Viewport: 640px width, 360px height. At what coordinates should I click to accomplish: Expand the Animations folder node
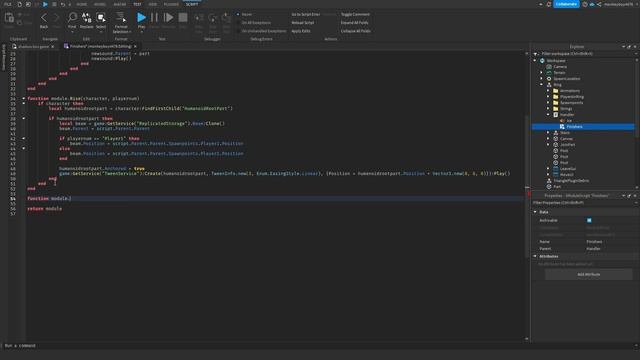[x=548, y=91]
